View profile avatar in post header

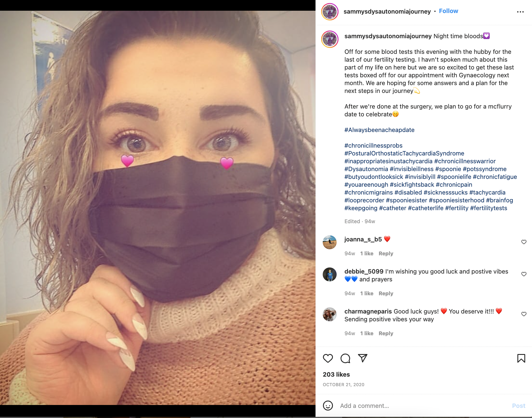click(330, 12)
